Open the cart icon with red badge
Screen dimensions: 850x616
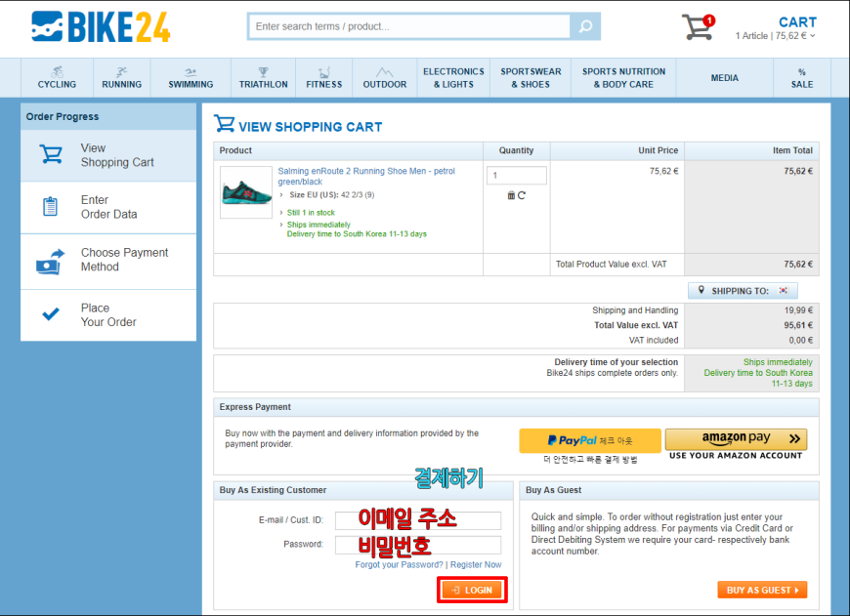click(x=699, y=27)
